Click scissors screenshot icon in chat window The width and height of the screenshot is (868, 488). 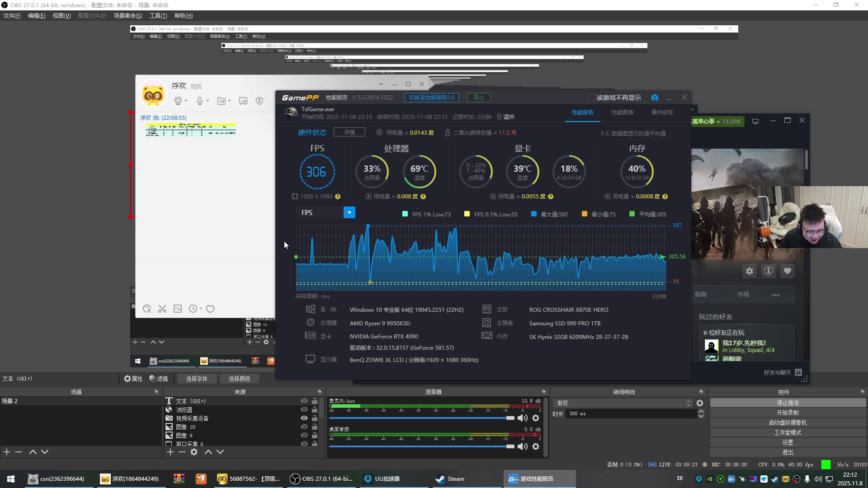[162, 309]
